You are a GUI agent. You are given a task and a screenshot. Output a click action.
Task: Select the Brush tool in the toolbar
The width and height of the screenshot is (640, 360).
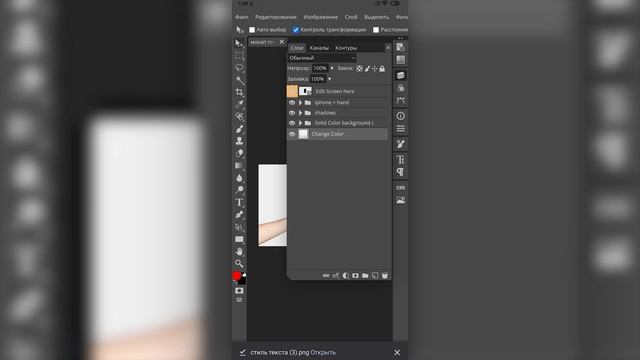[239, 129]
